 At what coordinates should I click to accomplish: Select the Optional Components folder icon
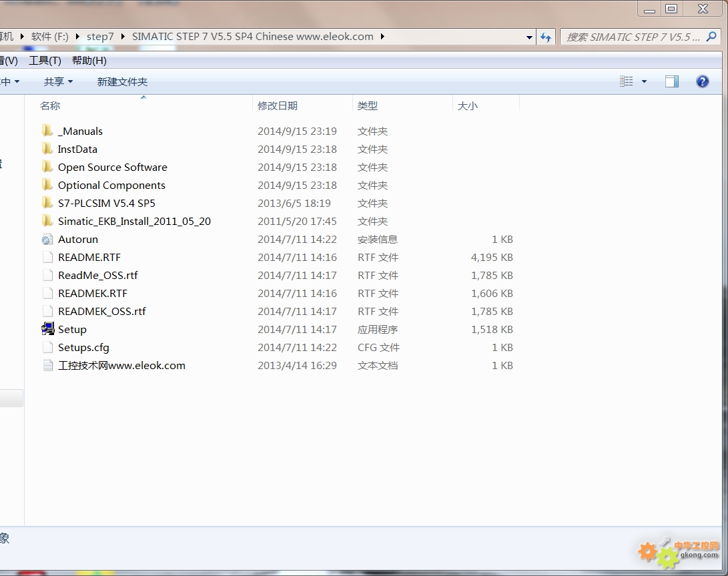pos(47,186)
